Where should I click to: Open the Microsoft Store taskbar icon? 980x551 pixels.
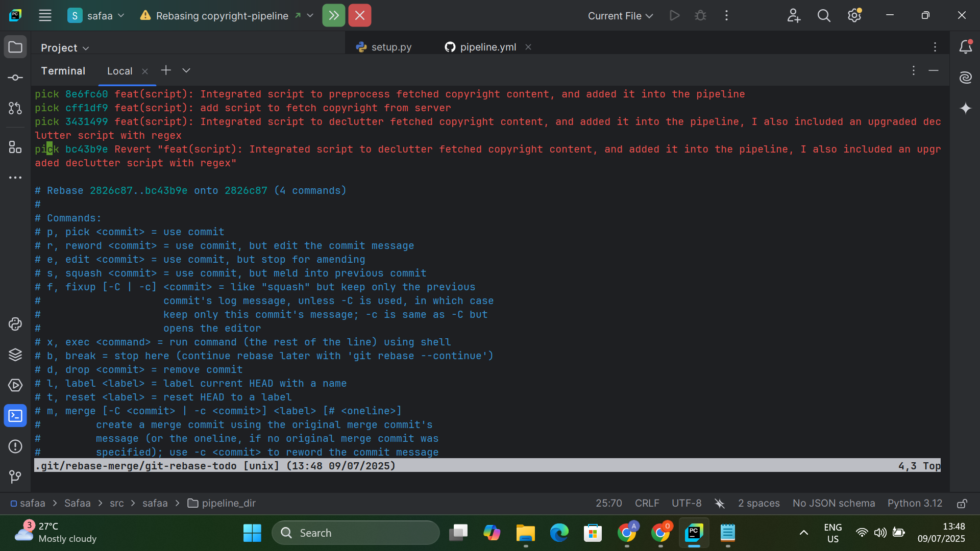tap(593, 533)
